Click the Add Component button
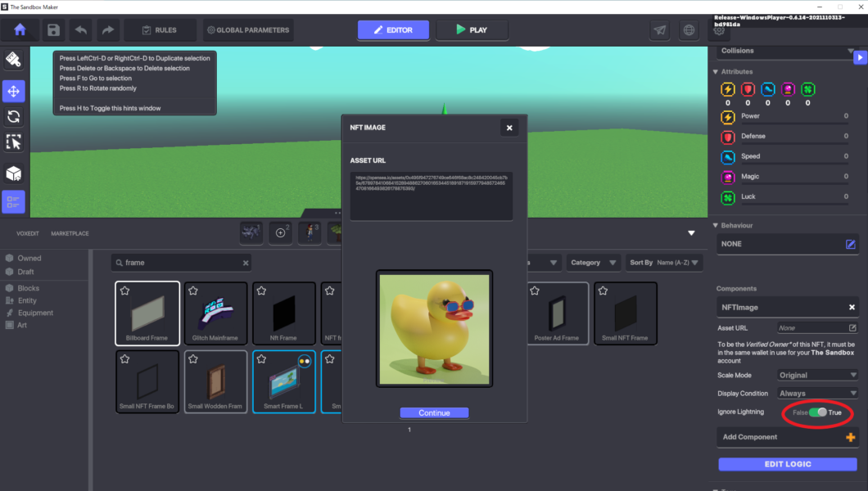 (788, 437)
